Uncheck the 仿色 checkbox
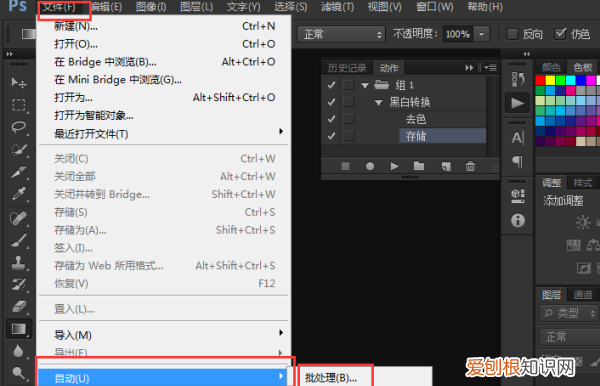Screen dimensions: 600x386 point(560,34)
